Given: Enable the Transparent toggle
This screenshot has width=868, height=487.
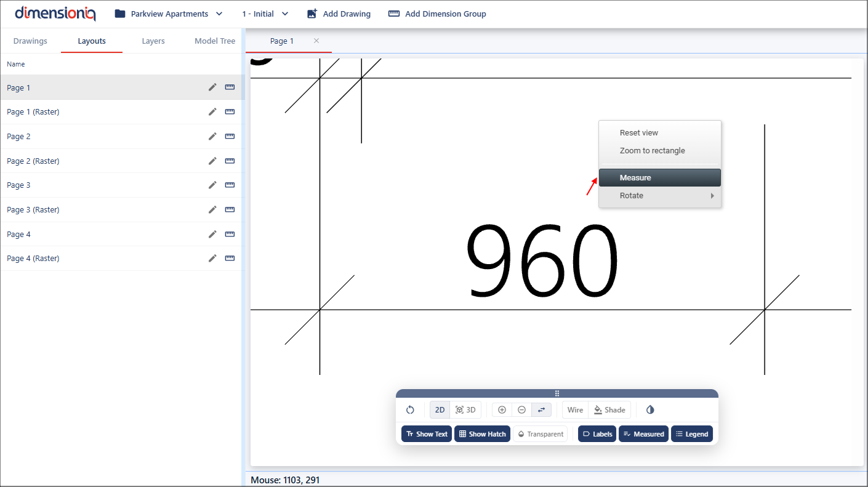Looking at the screenshot, I should [540, 434].
